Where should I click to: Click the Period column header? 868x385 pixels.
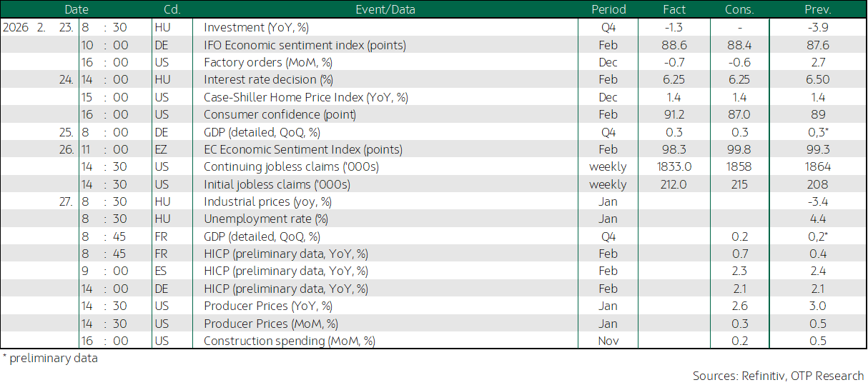[x=608, y=9]
